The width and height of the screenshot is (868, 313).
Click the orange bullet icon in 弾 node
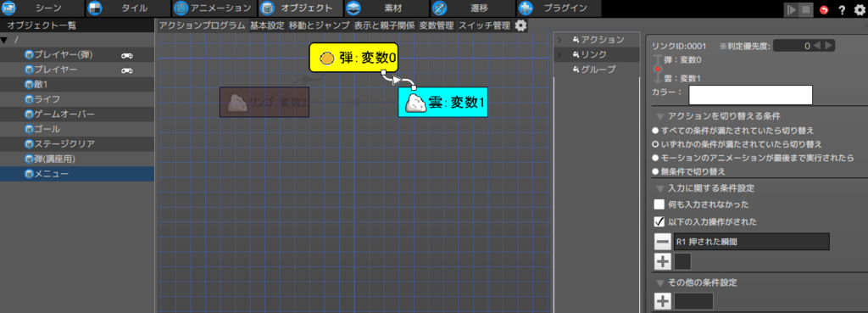point(327,58)
